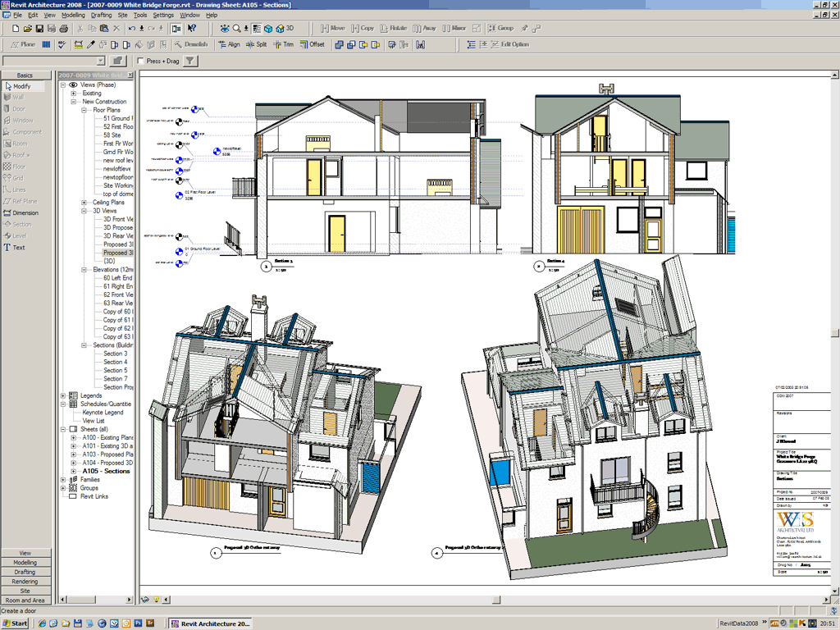840x630 pixels.
Task: Select the Revit Links item
Action: click(x=94, y=496)
